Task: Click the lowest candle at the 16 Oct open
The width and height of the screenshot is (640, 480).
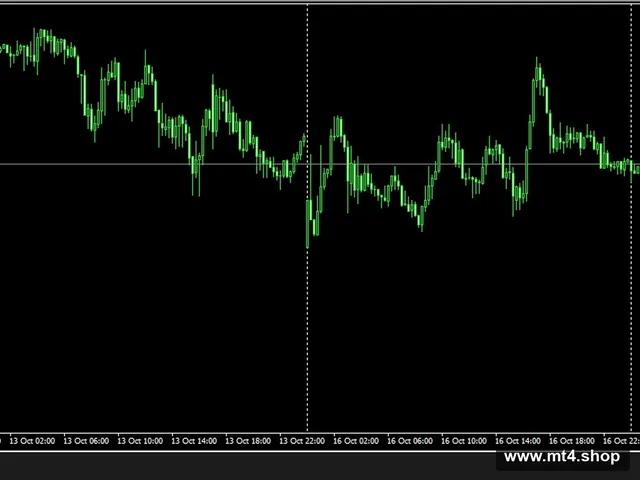Action: [x=307, y=224]
